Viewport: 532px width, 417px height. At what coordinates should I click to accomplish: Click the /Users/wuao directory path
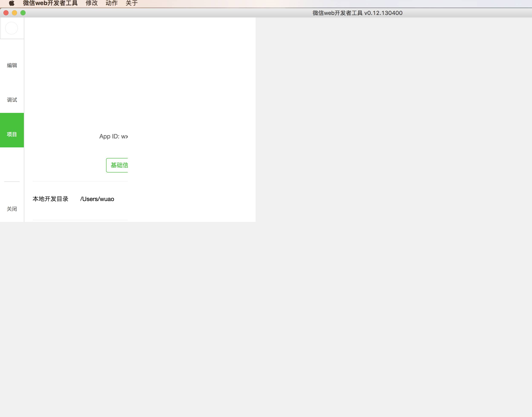97,199
